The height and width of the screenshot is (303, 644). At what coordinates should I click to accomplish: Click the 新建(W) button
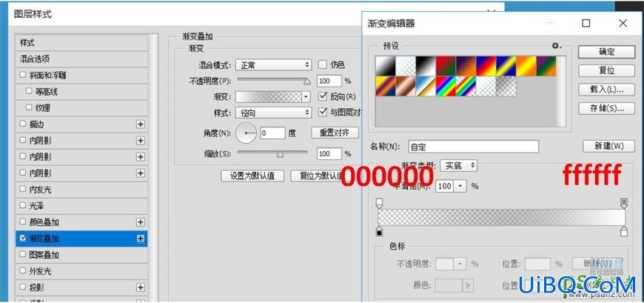pos(608,146)
